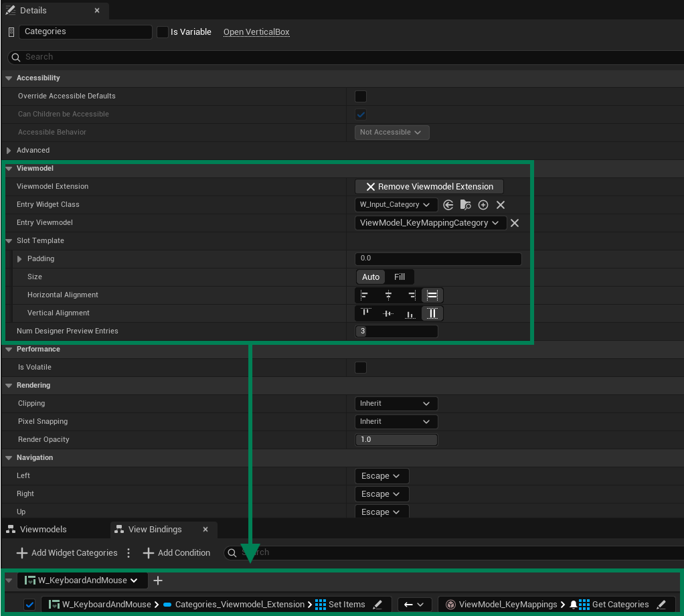Select center horizontal alignment for Slot Template
Screen dimensions: 684x616
(x=387, y=295)
